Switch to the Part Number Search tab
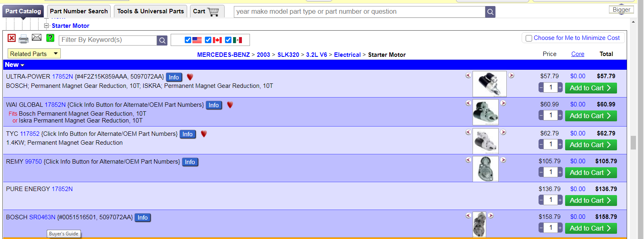The width and height of the screenshot is (644, 239). 79,11
